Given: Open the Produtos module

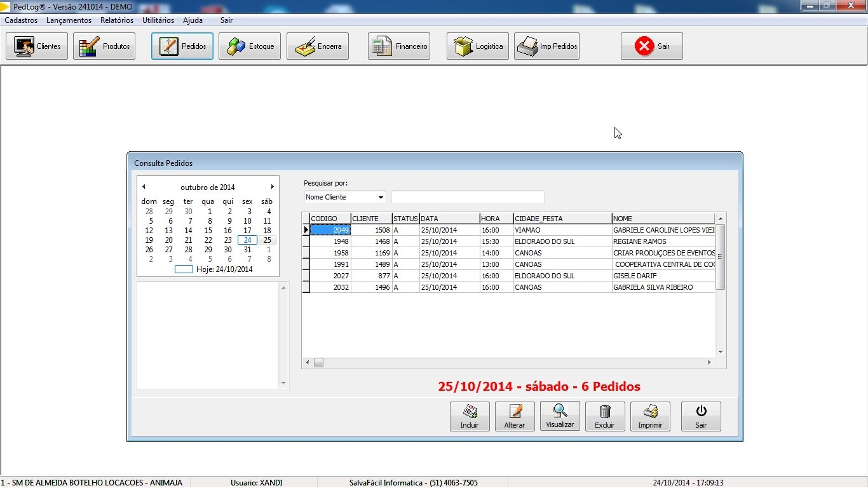Looking at the screenshot, I should [104, 46].
